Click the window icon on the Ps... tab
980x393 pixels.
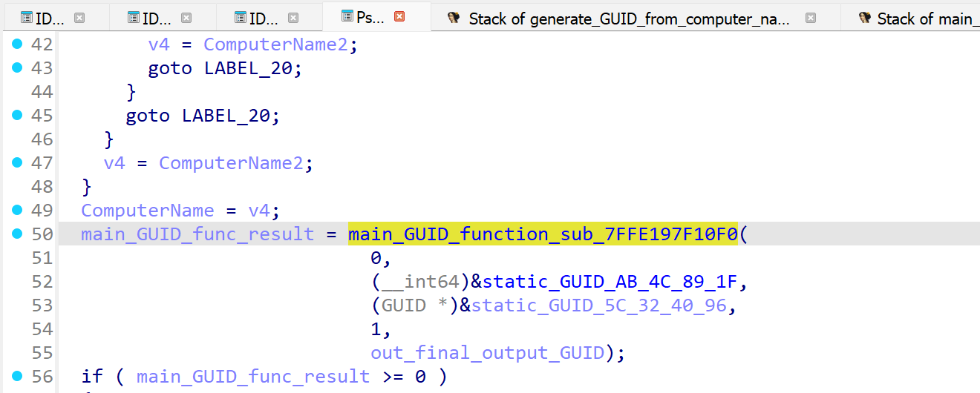[x=347, y=16]
